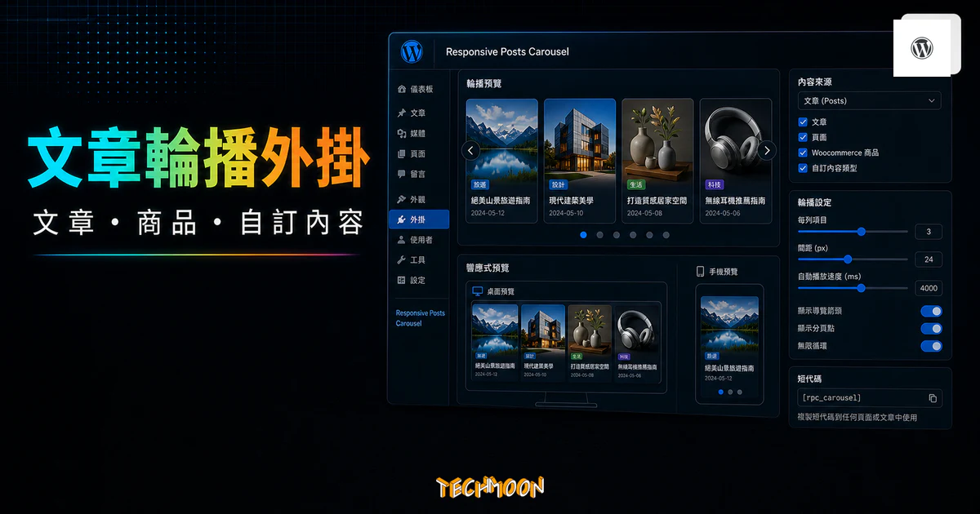Viewport: 980px width, 514px height.
Task: Select the last carousel pagination dot
Action: (666, 235)
